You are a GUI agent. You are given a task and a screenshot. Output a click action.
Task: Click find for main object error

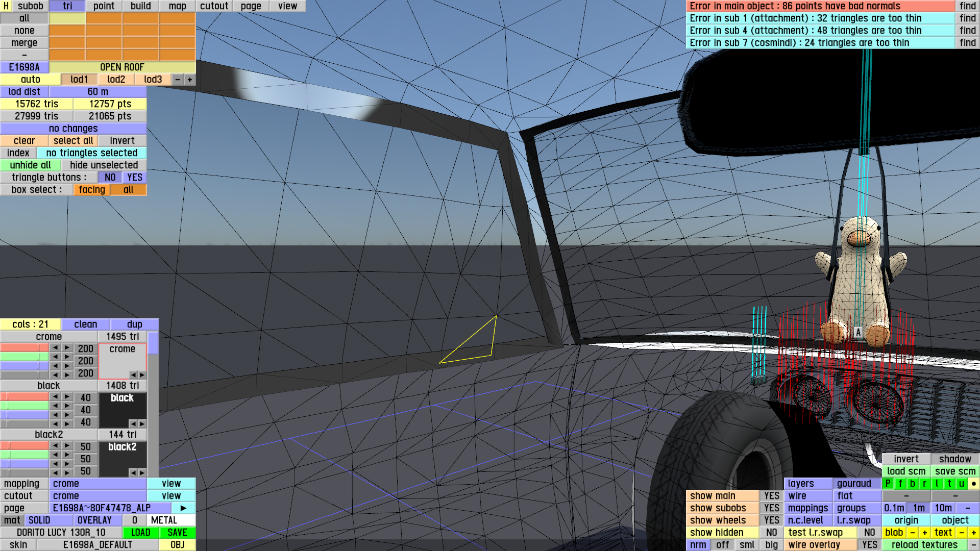[967, 6]
